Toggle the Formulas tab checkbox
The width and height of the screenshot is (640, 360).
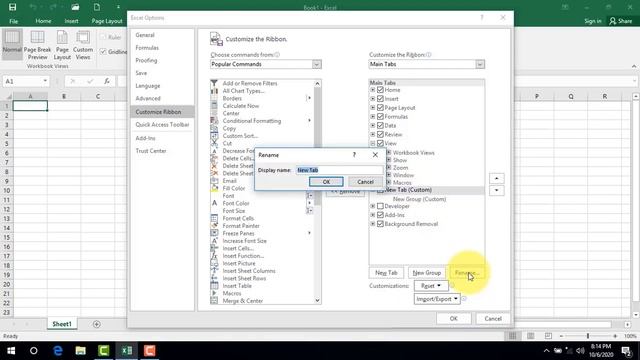(380, 117)
